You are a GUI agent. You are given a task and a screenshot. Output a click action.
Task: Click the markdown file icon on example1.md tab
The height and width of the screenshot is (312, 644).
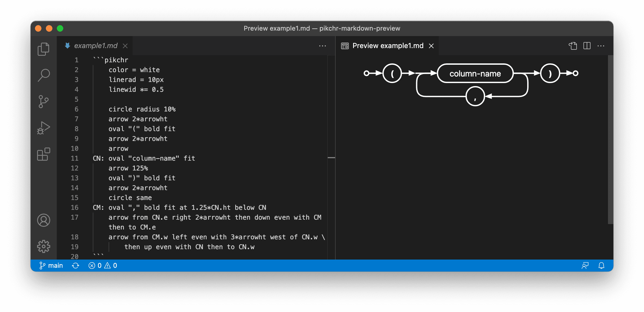[x=67, y=46]
